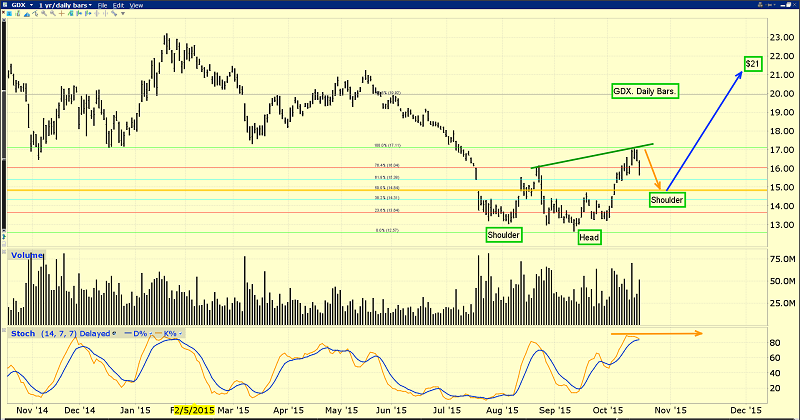
Task: Click the highlighted 2/5/2015 date marker
Action: pos(191,410)
